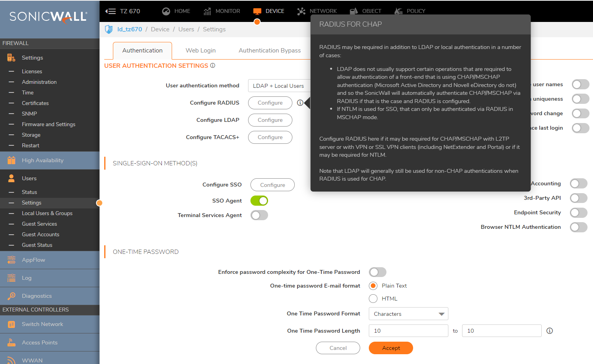
Task: Open Certificates sidebar item
Action: pos(35,103)
